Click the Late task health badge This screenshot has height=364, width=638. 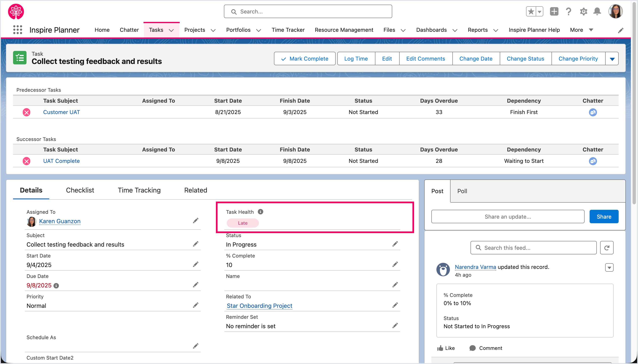pyautogui.click(x=242, y=223)
